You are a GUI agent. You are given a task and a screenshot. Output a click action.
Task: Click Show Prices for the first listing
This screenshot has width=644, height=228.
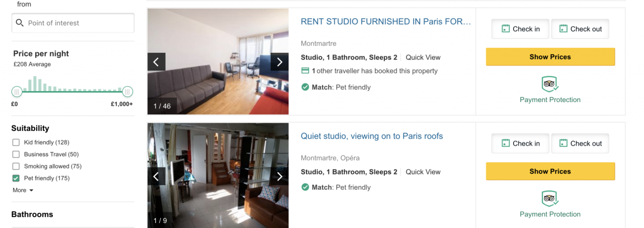click(x=550, y=57)
